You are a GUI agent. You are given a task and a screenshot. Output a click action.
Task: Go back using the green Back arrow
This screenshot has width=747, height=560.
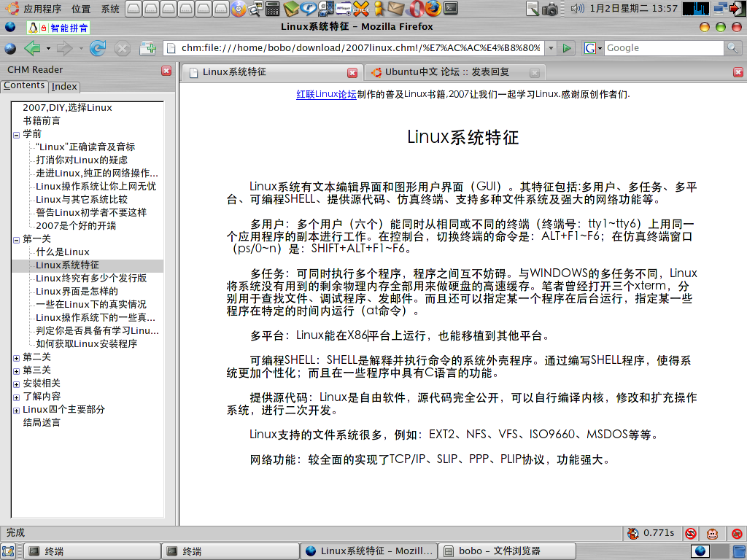pyautogui.click(x=32, y=48)
